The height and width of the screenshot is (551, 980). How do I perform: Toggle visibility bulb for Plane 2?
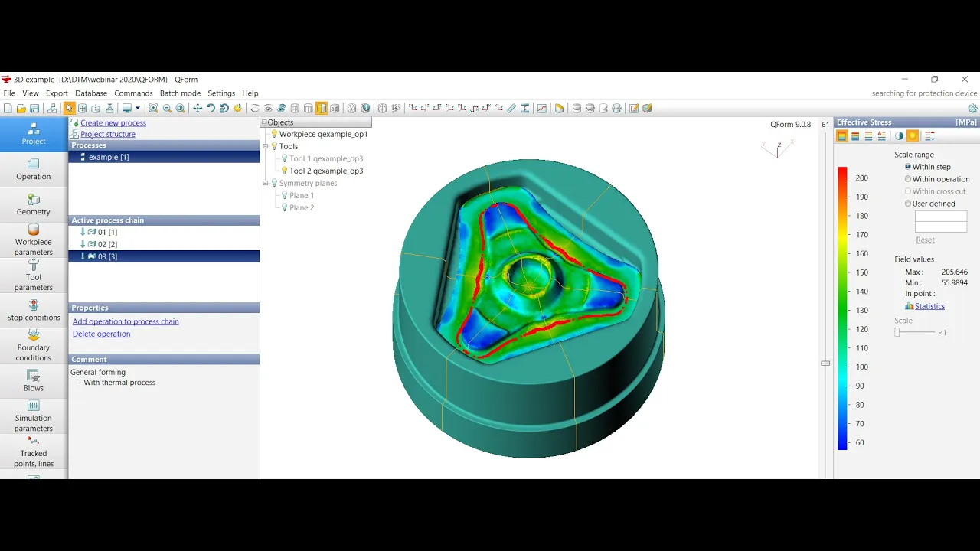click(285, 207)
